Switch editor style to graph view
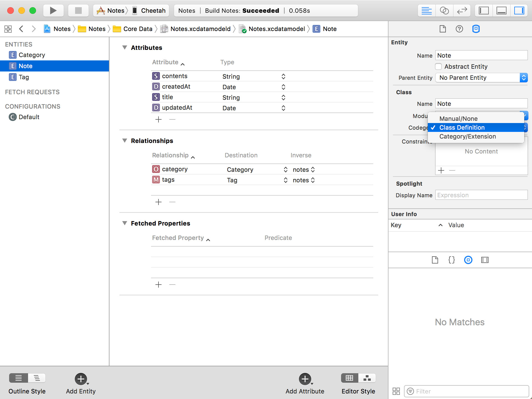Image resolution: width=532 pixels, height=399 pixels. click(x=367, y=378)
